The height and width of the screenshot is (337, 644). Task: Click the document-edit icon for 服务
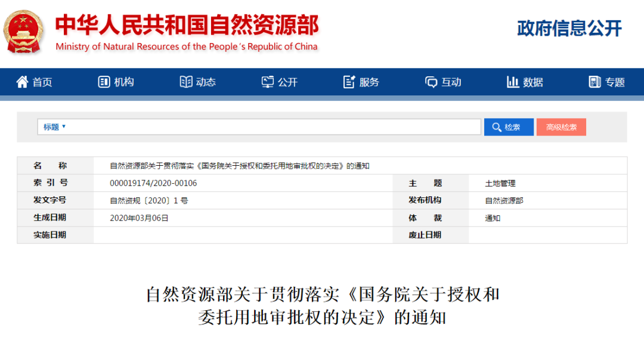[349, 82]
